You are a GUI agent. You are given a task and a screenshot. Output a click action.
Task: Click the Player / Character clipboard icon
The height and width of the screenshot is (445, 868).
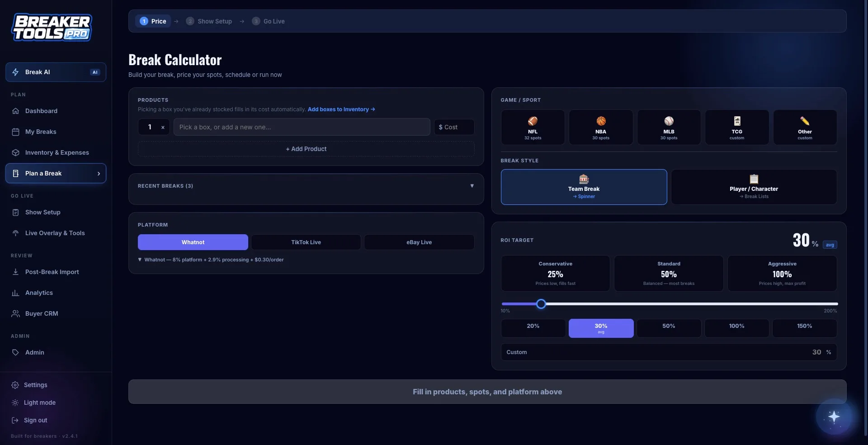[x=754, y=179]
